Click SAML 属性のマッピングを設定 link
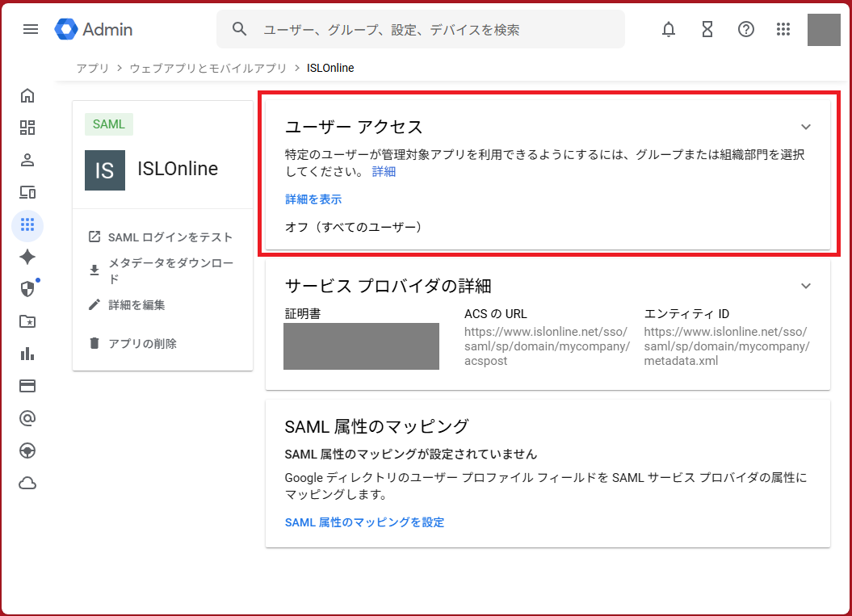This screenshot has width=852, height=616. [x=364, y=522]
